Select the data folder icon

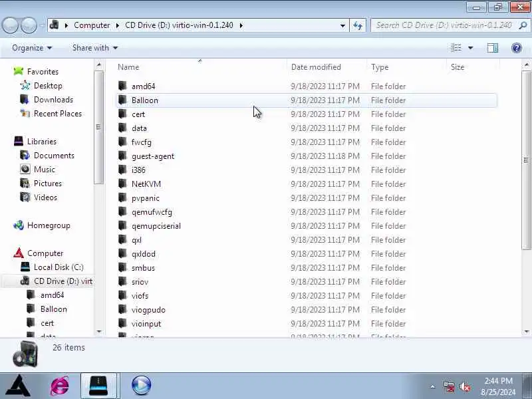pos(122,128)
